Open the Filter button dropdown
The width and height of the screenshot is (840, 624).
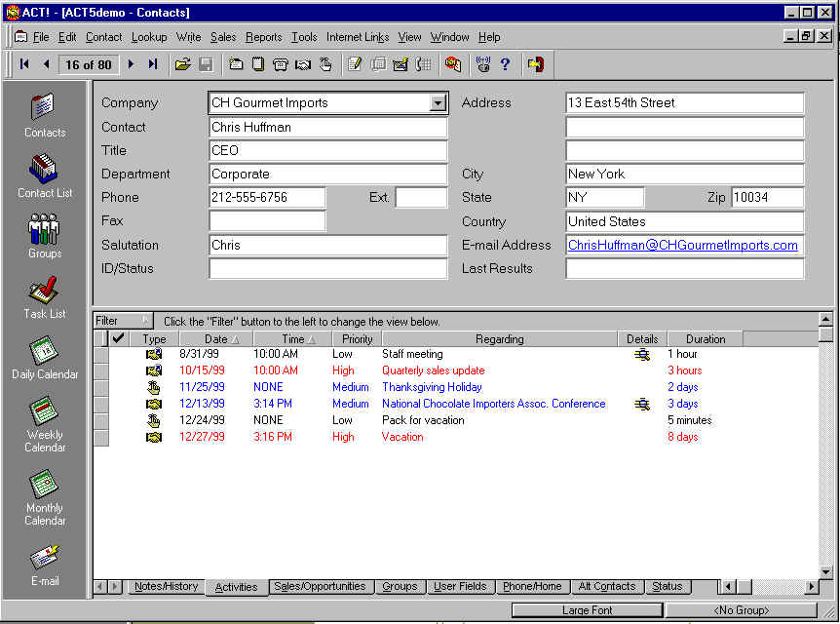pos(123,321)
